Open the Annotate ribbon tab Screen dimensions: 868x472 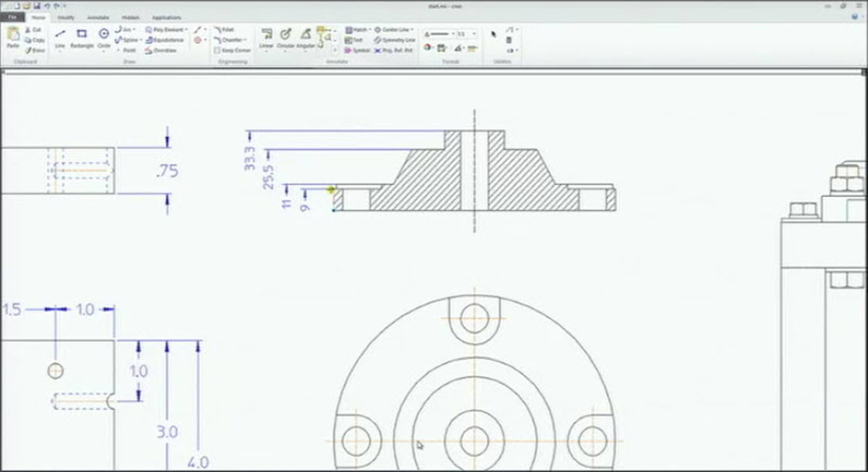tap(98, 17)
